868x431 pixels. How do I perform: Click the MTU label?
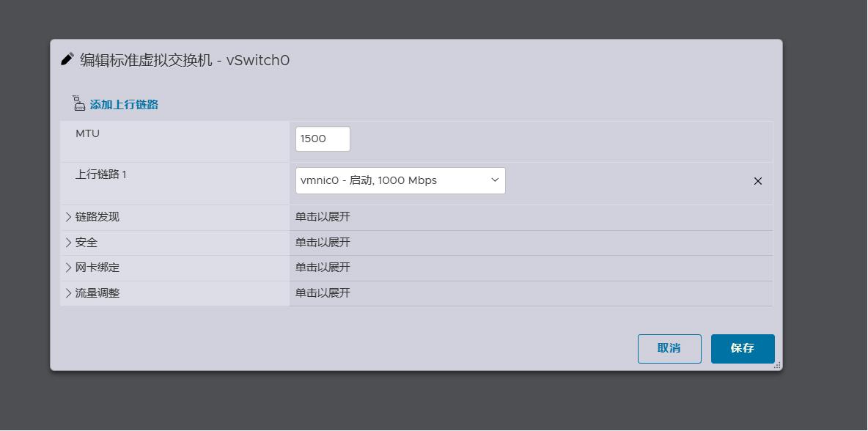point(87,133)
